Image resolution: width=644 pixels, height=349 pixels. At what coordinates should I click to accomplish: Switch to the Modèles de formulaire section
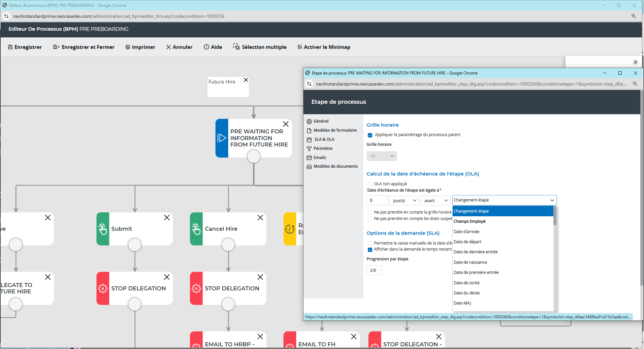(335, 130)
